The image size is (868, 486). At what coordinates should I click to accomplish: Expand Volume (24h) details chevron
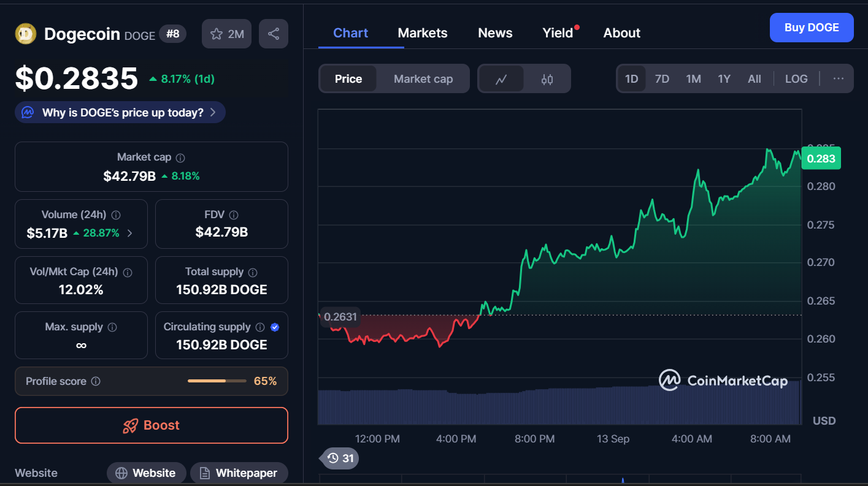pos(129,233)
